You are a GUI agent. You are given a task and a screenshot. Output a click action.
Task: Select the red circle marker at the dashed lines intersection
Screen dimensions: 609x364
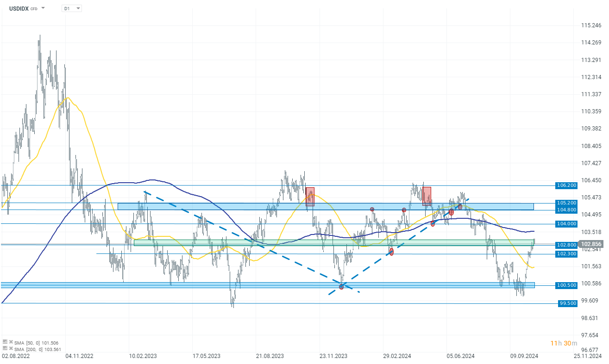341,287
